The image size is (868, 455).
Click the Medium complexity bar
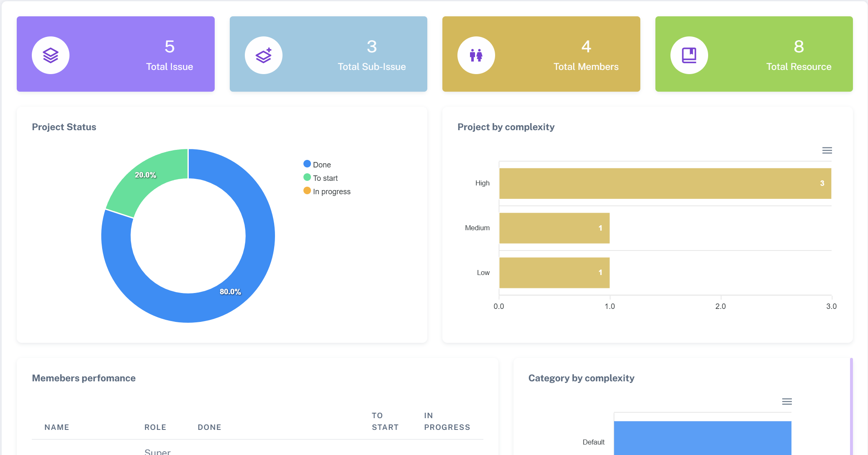[x=554, y=228]
